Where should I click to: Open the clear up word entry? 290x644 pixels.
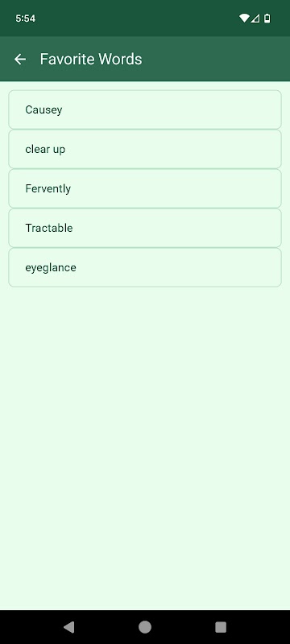point(145,149)
